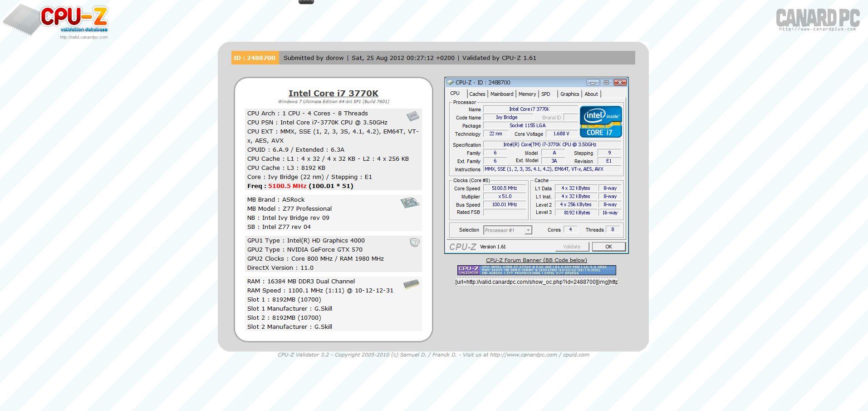Click the Level 2 4 x 256 KBytes field

coord(576,204)
